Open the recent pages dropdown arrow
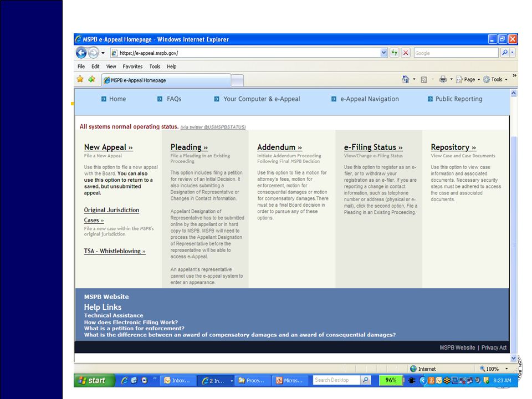The width and height of the screenshot is (532, 399). (103, 53)
